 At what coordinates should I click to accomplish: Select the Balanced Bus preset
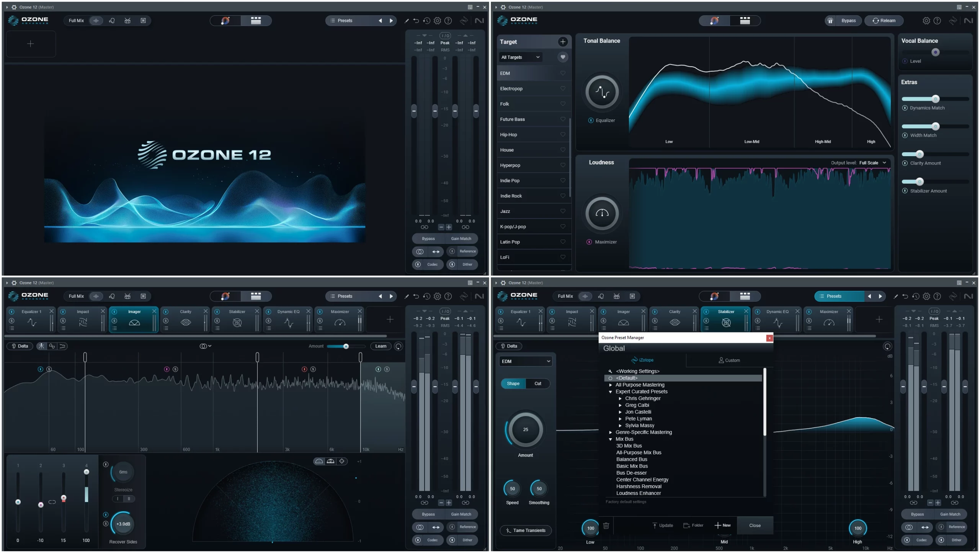[632, 459]
